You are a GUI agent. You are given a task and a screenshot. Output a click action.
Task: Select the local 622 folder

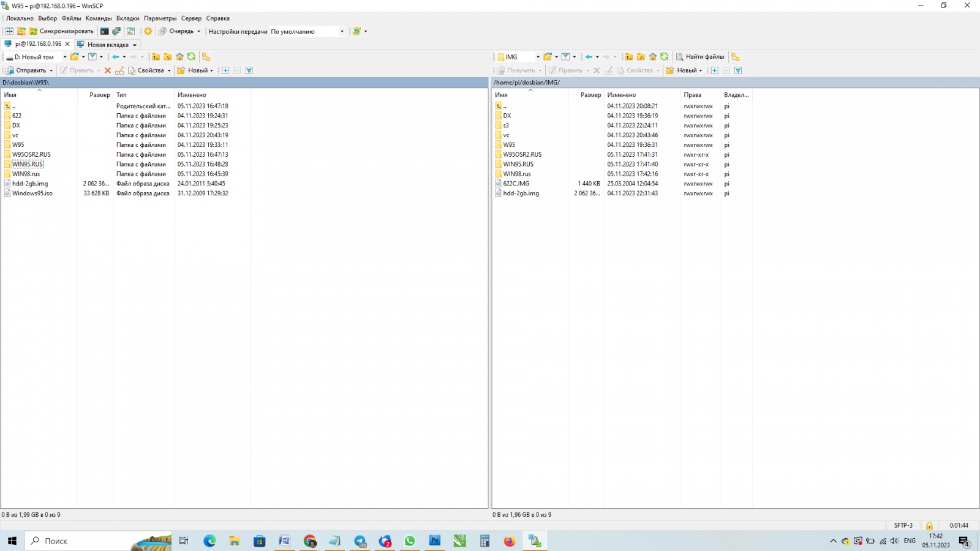[x=17, y=116]
